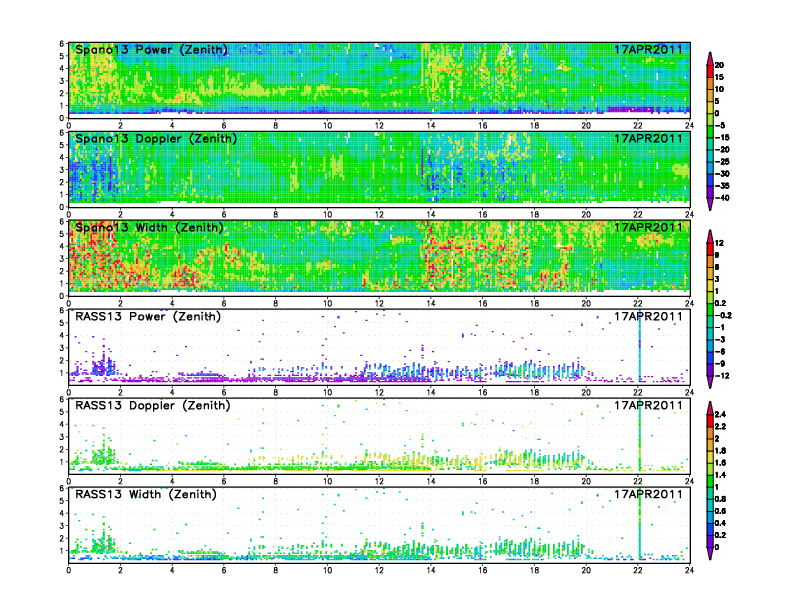Click the "Spano13 Doppler (Zenith)" panel title
This screenshot has height=612, width=792.
click(156, 139)
